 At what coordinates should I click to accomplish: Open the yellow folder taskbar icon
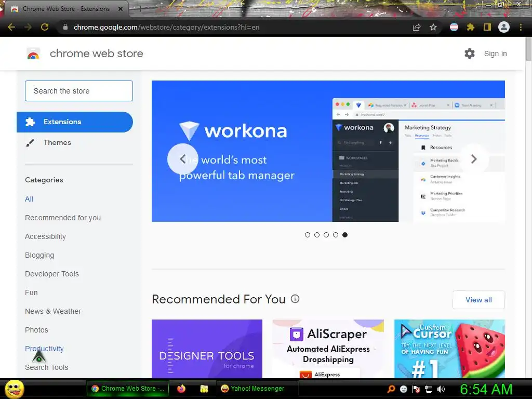click(x=204, y=389)
